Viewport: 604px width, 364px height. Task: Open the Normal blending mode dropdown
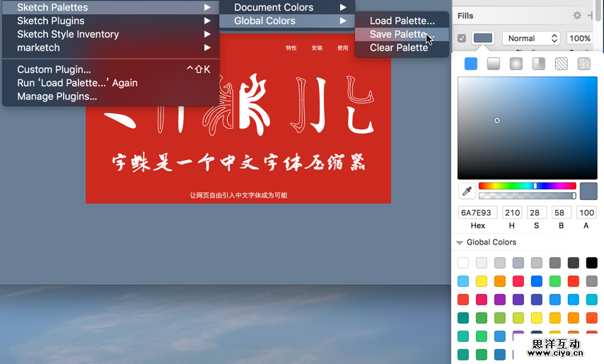[531, 38]
